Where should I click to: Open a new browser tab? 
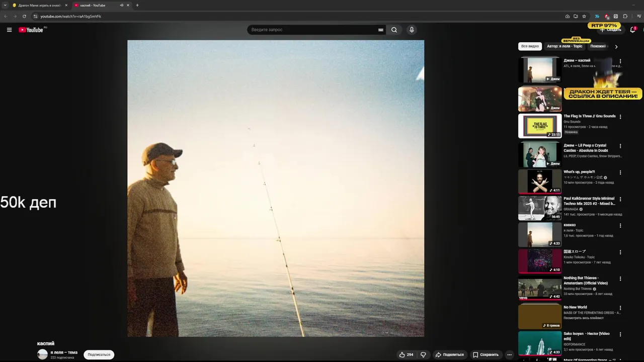(x=137, y=5)
